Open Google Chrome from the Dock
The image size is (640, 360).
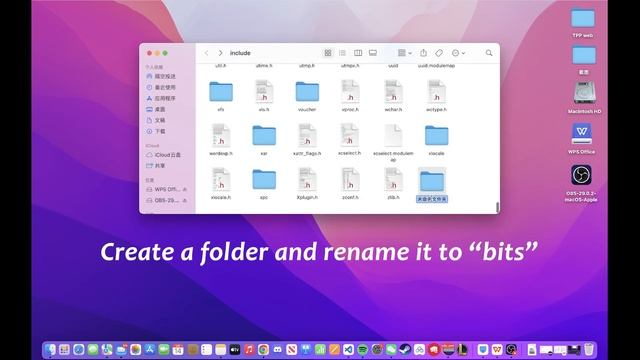263,349
